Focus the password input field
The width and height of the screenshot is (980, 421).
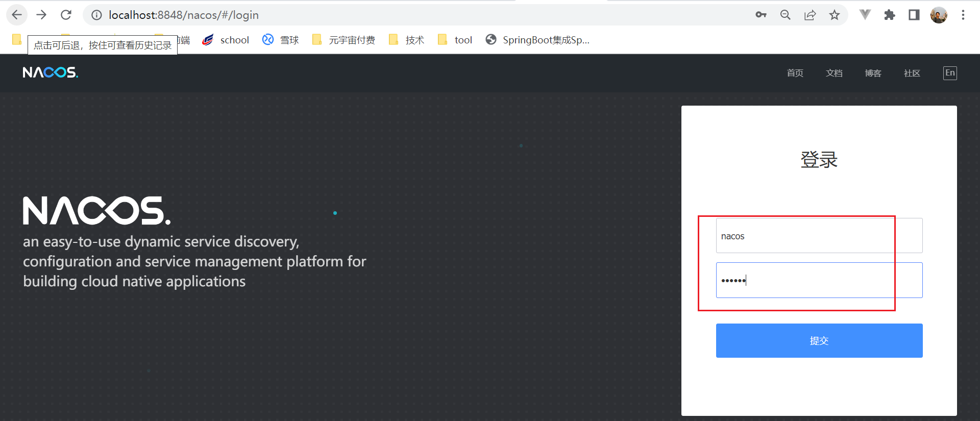819,280
